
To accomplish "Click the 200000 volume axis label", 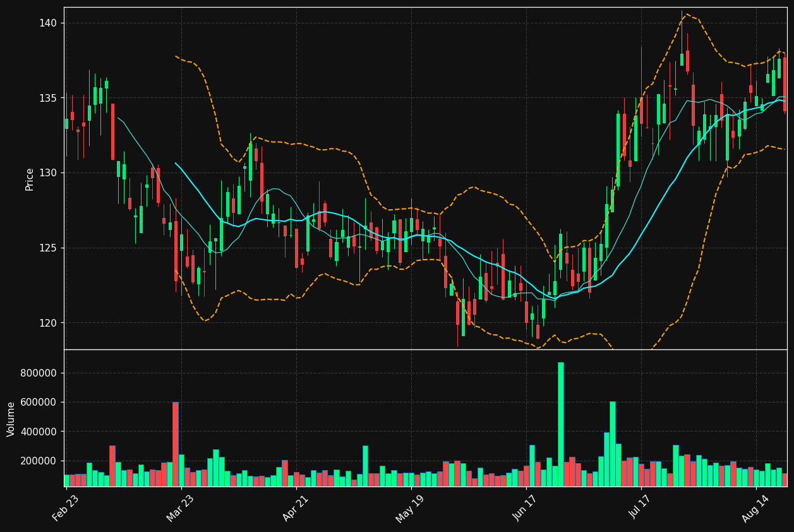I will click(39, 461).
